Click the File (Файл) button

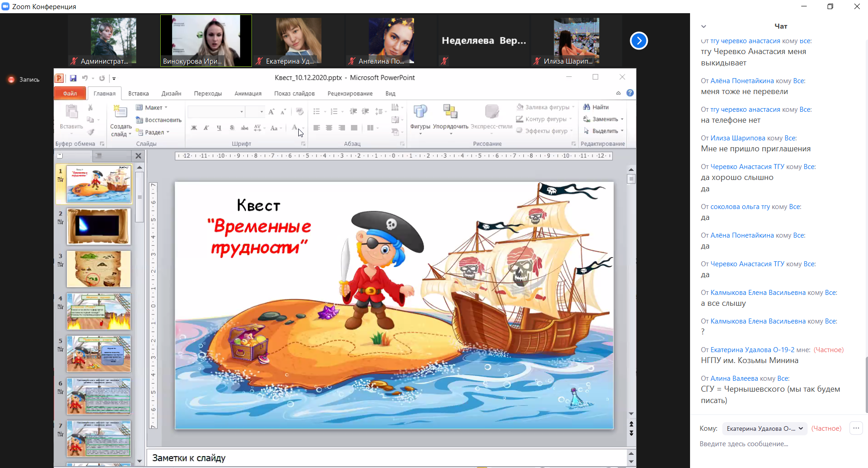[70, 93]
